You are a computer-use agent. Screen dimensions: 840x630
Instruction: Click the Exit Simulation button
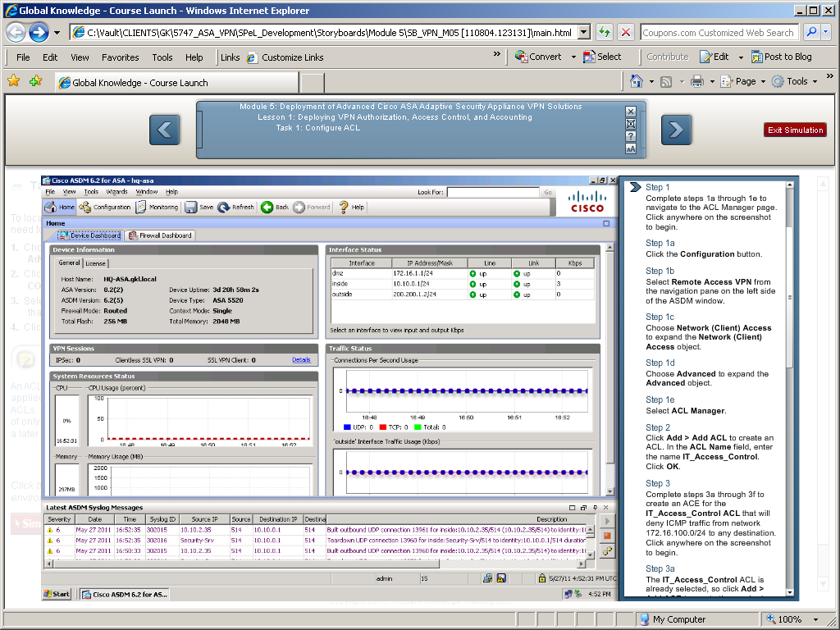[795, 130]
